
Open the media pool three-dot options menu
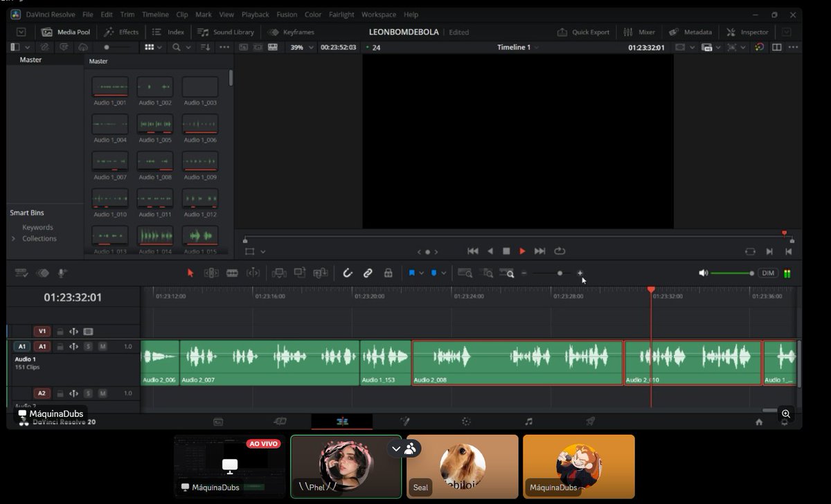(224, 47)
